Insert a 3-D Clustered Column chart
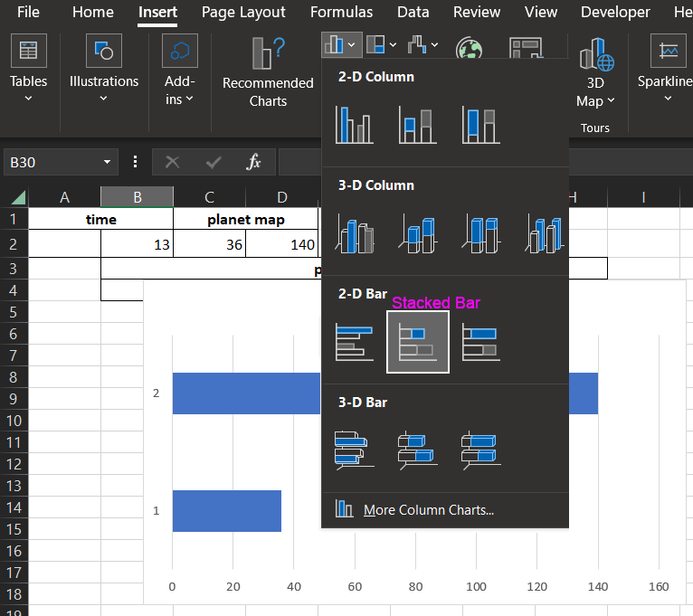Image resolution: width=693 pixels, height=616 pixels. point(354,233)
